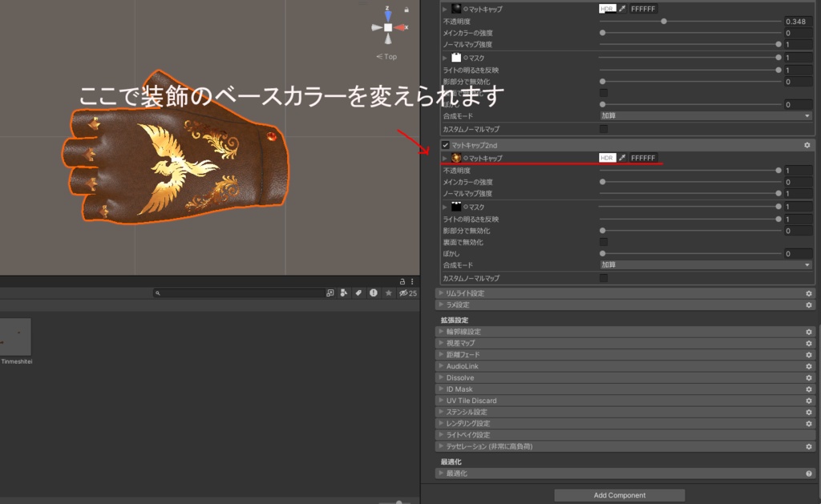This screenshot has height=504, width=821.
Task: Click the Search by Type icon in Project toolbar
Action: pos(343,293)
